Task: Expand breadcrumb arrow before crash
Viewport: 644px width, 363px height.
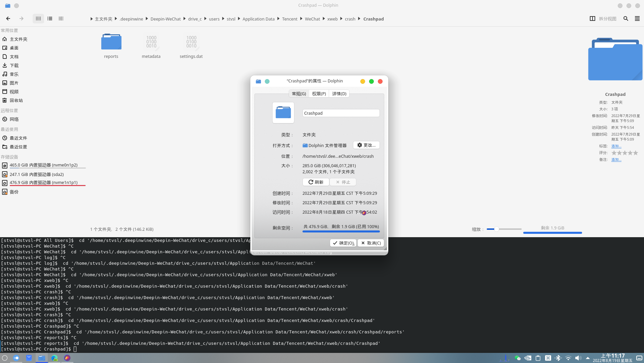Action: tap(341, 19)
